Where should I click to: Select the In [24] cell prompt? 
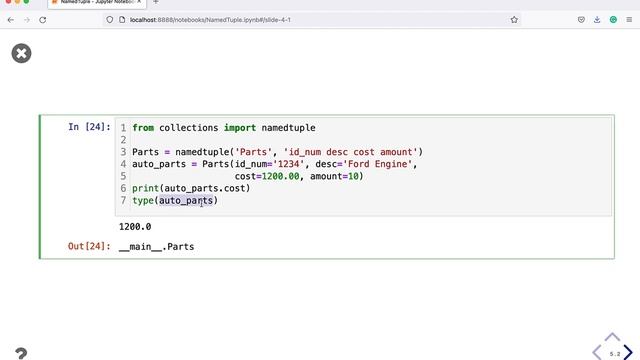[89, 127]
